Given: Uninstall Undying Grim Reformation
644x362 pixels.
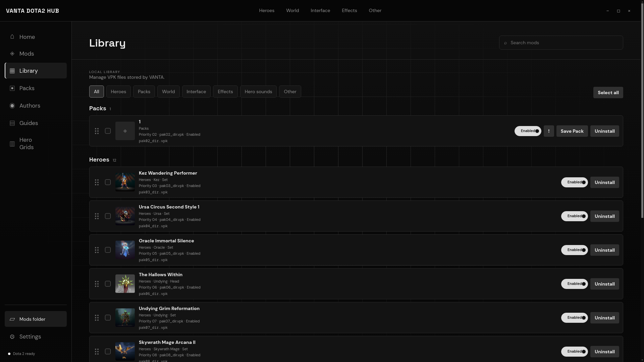Looking at the screenshot, I should (x=605, y=318).
